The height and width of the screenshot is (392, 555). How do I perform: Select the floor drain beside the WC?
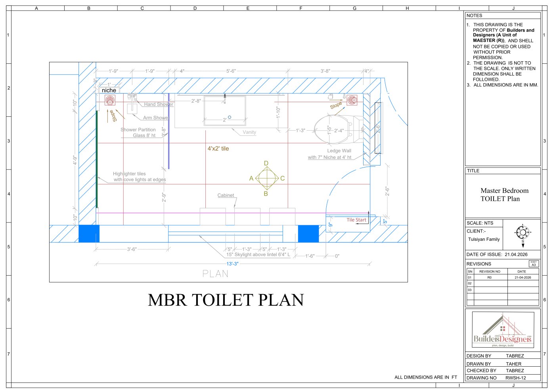click(x=352, y=100)
